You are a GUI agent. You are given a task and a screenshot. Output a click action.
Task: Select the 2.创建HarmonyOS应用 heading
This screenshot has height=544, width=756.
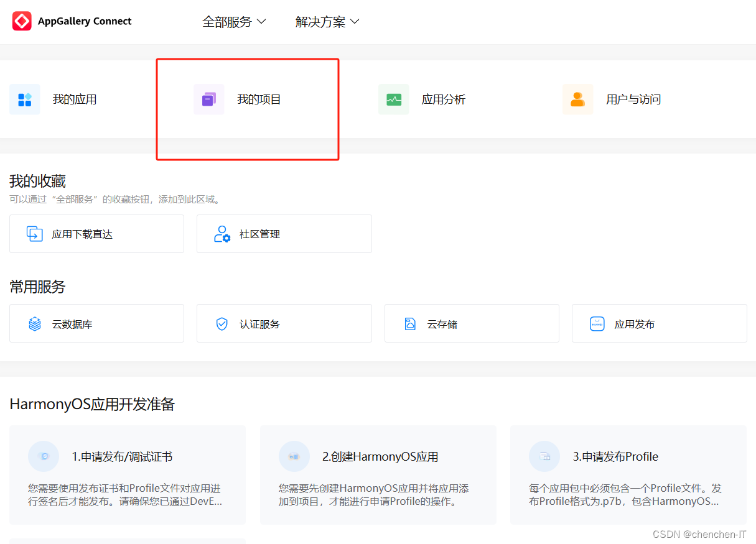pos(380,456)
